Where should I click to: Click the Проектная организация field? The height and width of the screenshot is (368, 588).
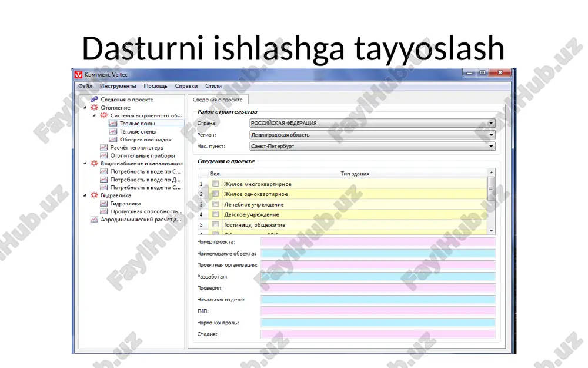point(378,265)
